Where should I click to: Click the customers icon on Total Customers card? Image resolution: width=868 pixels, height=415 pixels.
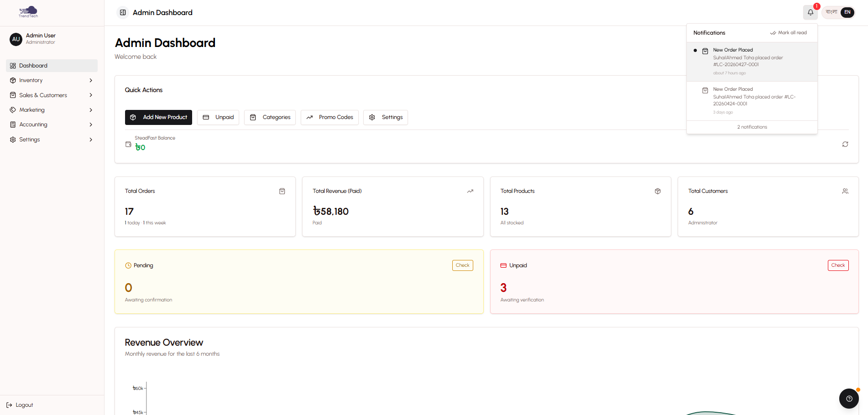pos(845,191)
